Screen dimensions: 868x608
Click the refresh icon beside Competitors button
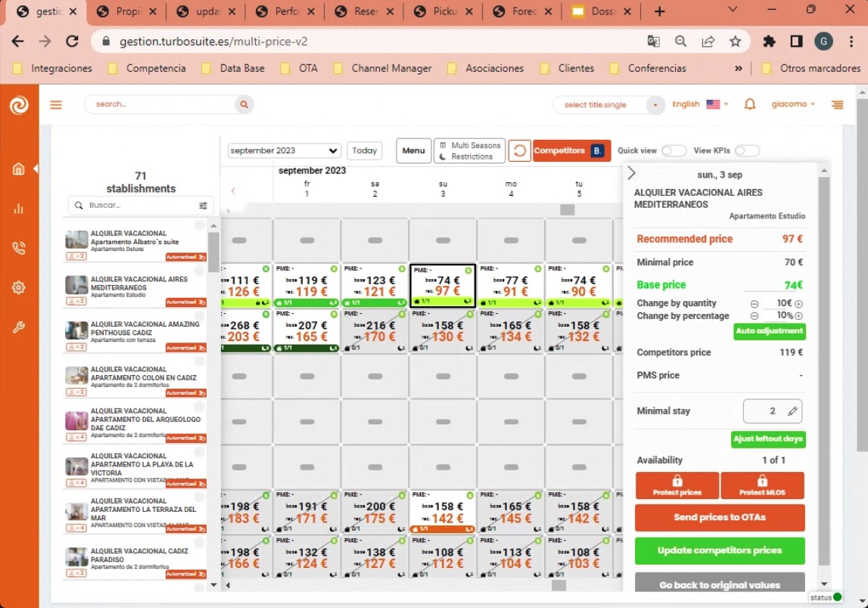[x=520, y=150]
